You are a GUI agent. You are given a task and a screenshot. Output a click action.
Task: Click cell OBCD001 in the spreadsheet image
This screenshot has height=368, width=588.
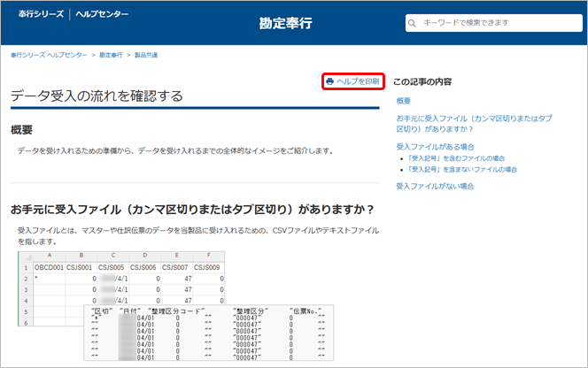coord(49,267)
